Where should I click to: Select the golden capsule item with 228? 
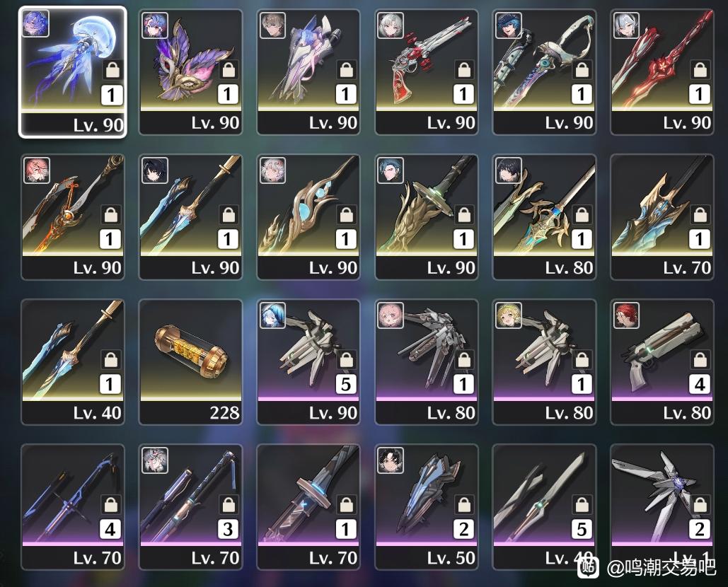pyautogui.click(x=190, y=362)
